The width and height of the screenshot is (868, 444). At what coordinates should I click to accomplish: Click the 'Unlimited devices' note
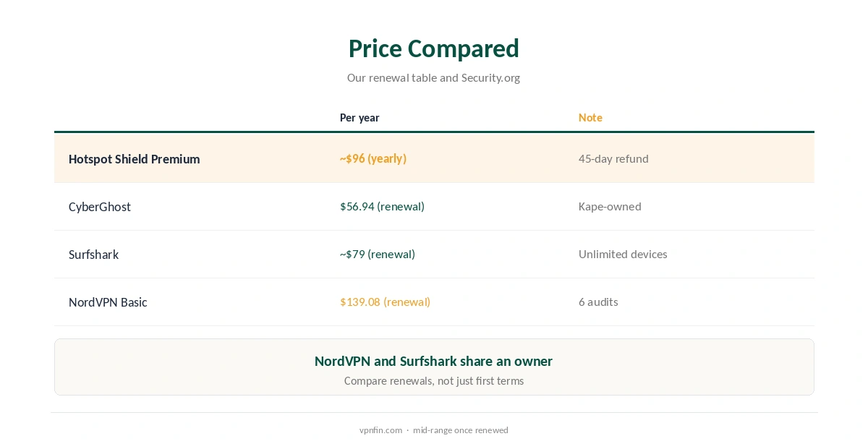coord(623,254)
